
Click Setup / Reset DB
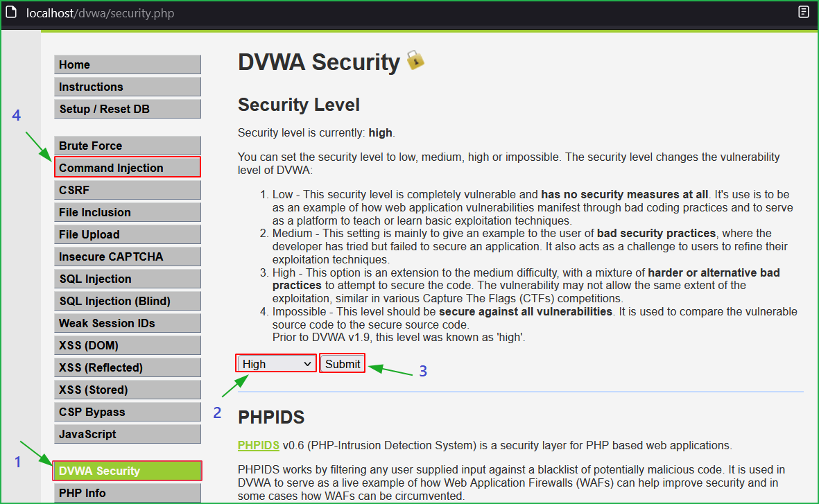(127, 108)
